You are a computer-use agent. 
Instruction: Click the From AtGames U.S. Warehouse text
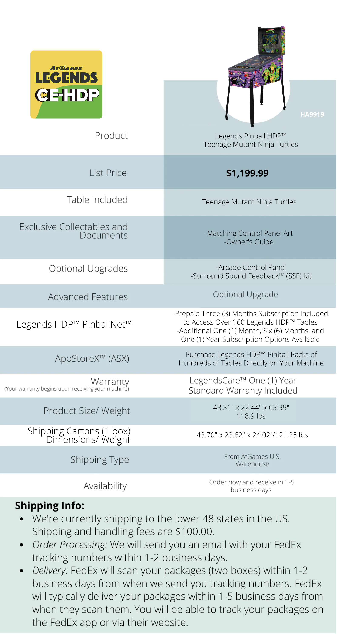(x=252, y=460)
